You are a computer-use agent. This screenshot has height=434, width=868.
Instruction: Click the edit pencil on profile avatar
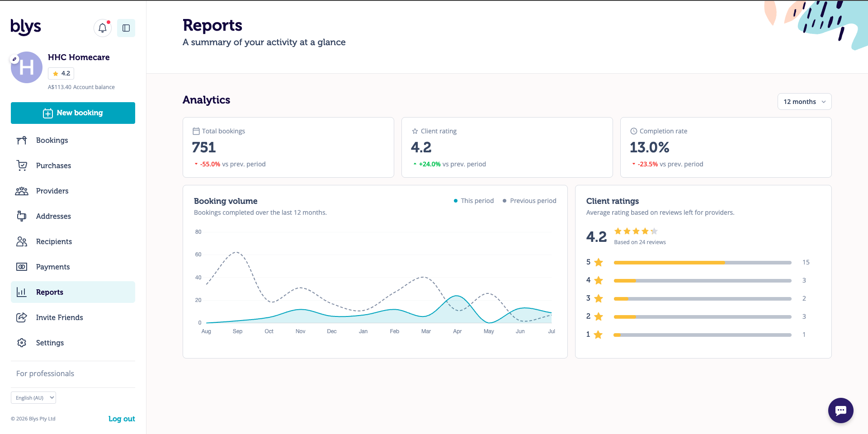[x=14, y=59]
